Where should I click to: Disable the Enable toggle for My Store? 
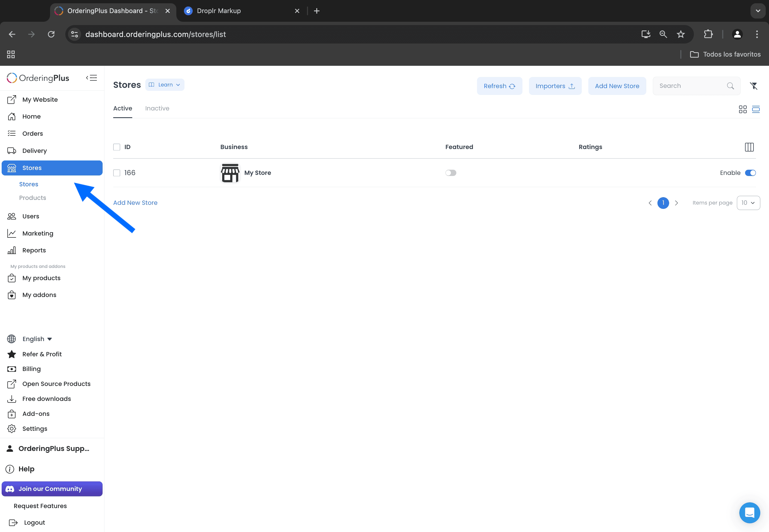pos(750,173)
